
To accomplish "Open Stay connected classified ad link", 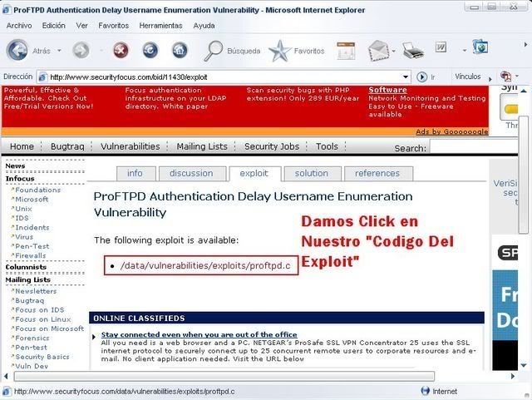I will click(199, 335).
